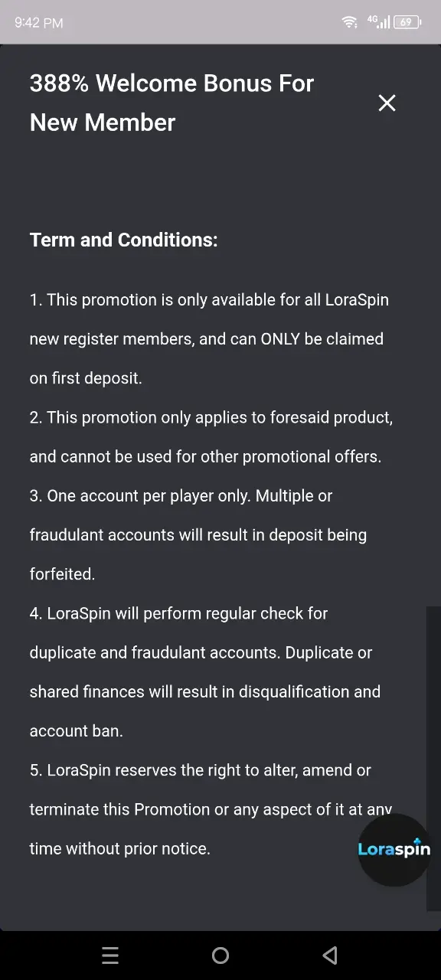Select term 3 about one account per player

pos(198,534)
